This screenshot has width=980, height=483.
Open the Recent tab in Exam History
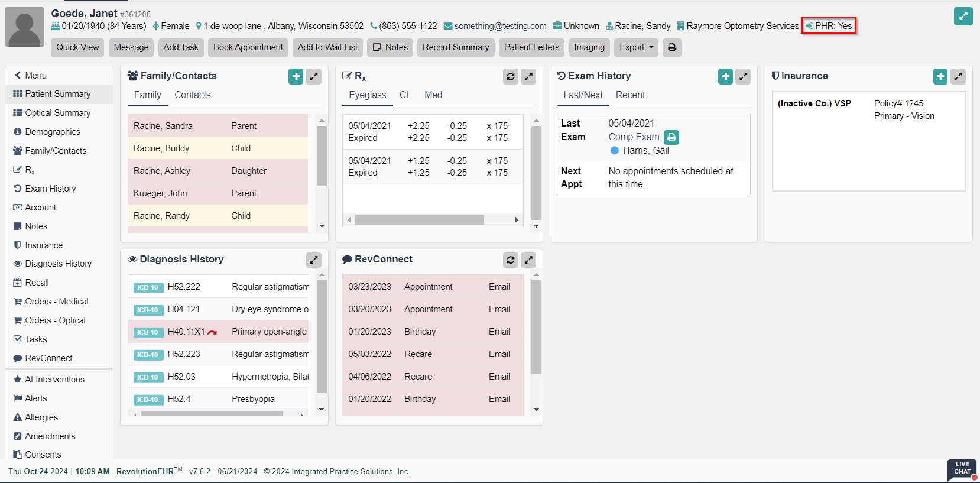pos(630,95)
